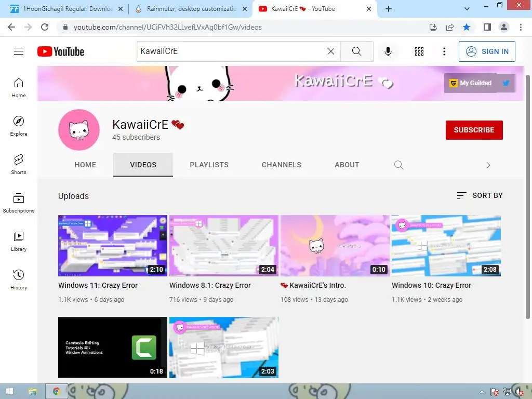
Task: Go back in Chrome
Action: coord(11,27)
